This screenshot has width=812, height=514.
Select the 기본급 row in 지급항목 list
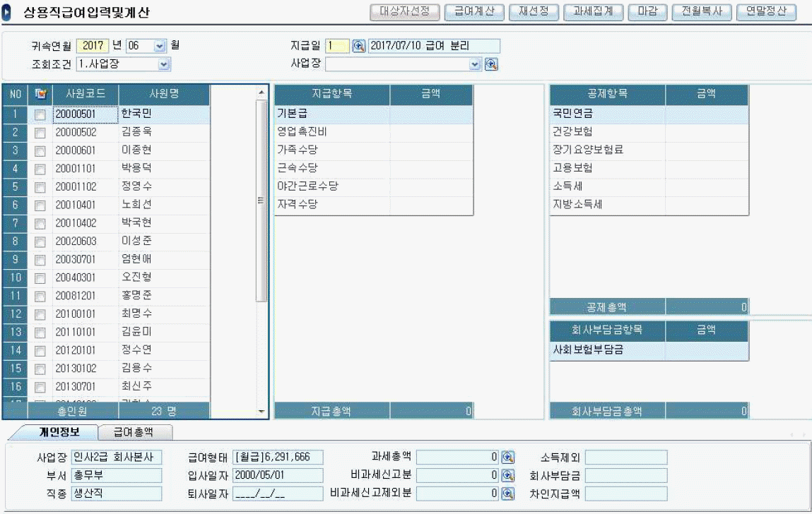[x=331, y=113]
